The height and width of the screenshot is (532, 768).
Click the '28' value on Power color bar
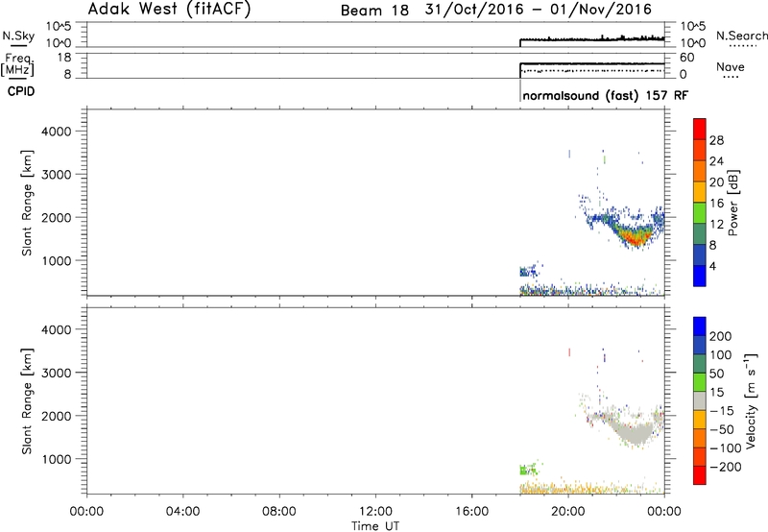pos(716,140)
